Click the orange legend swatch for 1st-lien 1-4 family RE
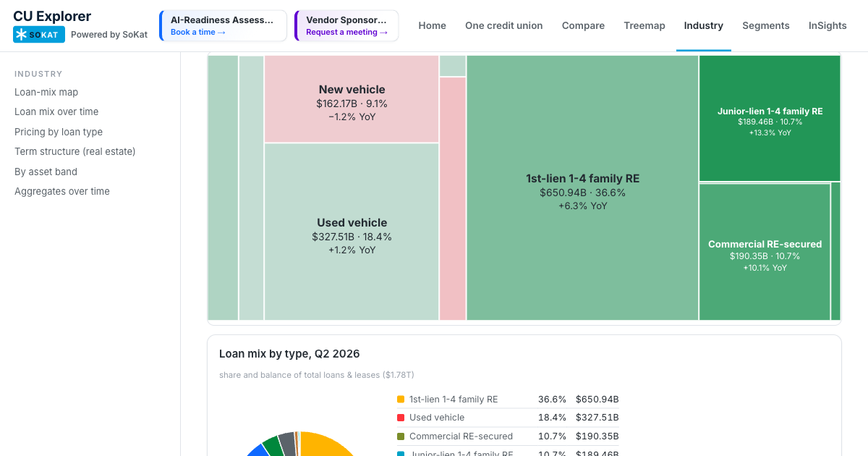 [x=401, y=400]
